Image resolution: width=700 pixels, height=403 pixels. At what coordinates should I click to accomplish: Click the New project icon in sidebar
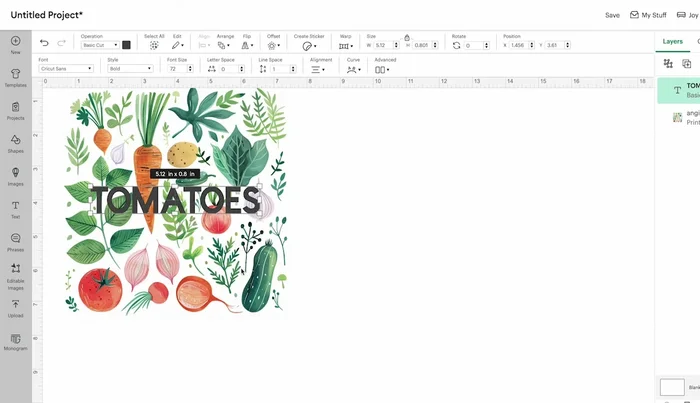(16, 45)
